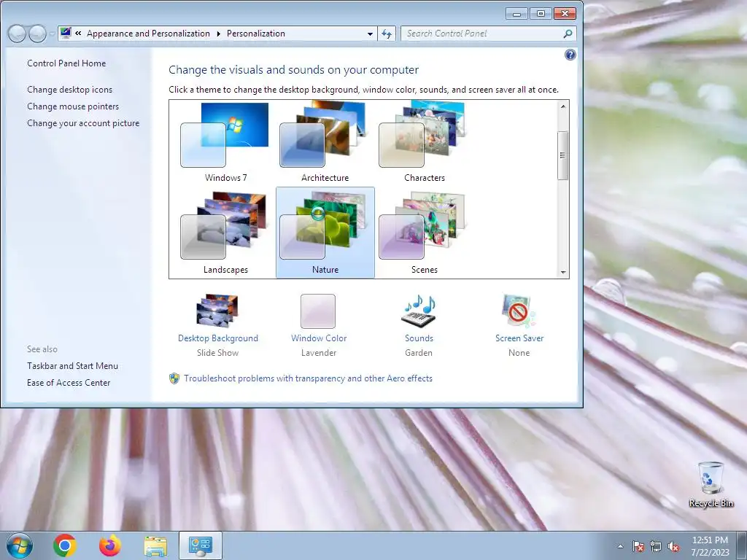Image resolution: width=747 pixels, height=560 pixels.
Task: Click the taskbar clock showing 12:51 PM
Action: pyautogui.click(x=710, y=546)
